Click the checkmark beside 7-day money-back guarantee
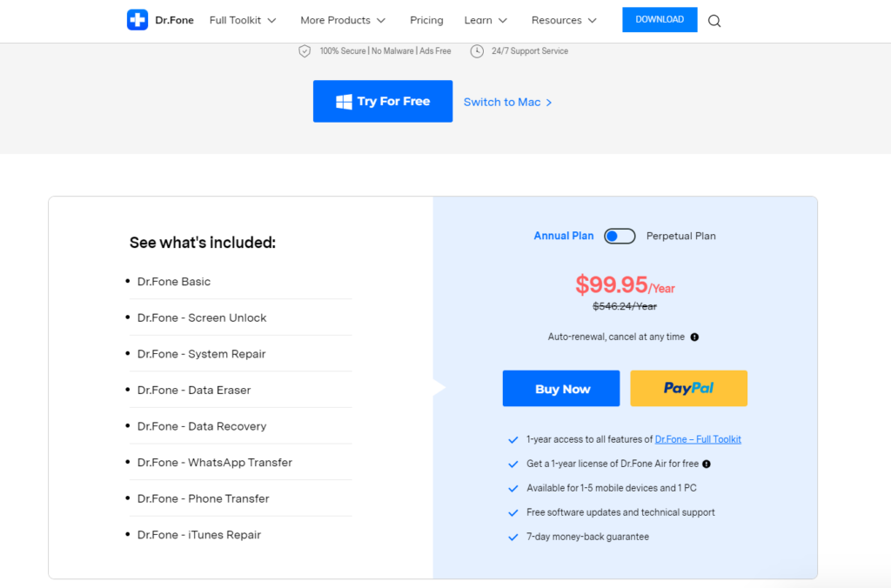Viewport: 891px width, 588px height. [x=513, y=538]
